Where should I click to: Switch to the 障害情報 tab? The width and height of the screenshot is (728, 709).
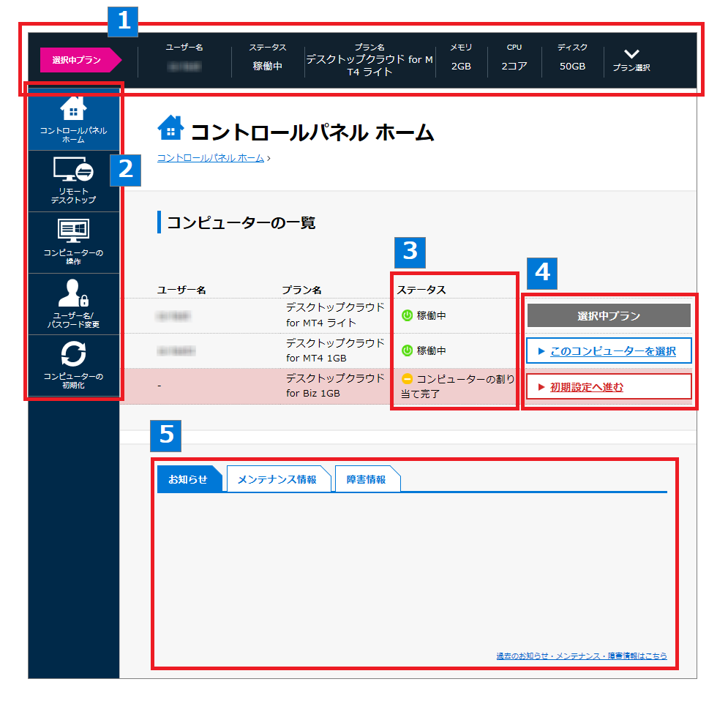(x=367, y=479)
